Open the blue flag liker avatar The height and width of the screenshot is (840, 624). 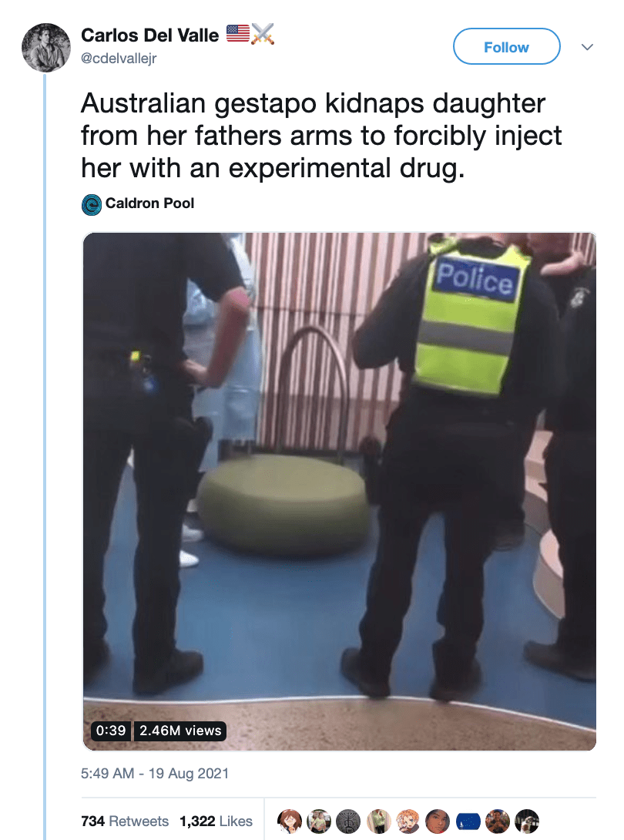pyautogui.click(x=468, y=822)
